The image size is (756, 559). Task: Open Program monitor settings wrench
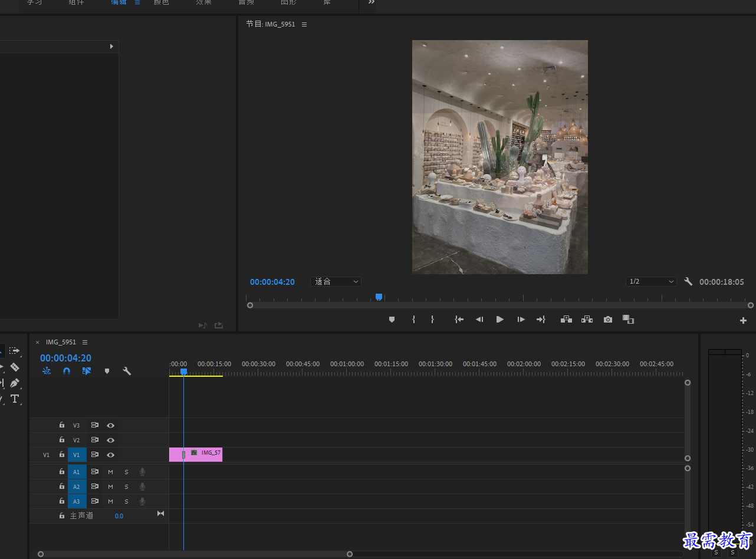tap(688, 282)
